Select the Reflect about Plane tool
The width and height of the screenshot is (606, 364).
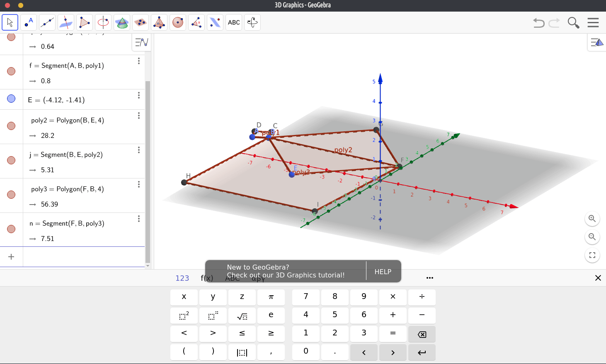[x=215, y=22]
